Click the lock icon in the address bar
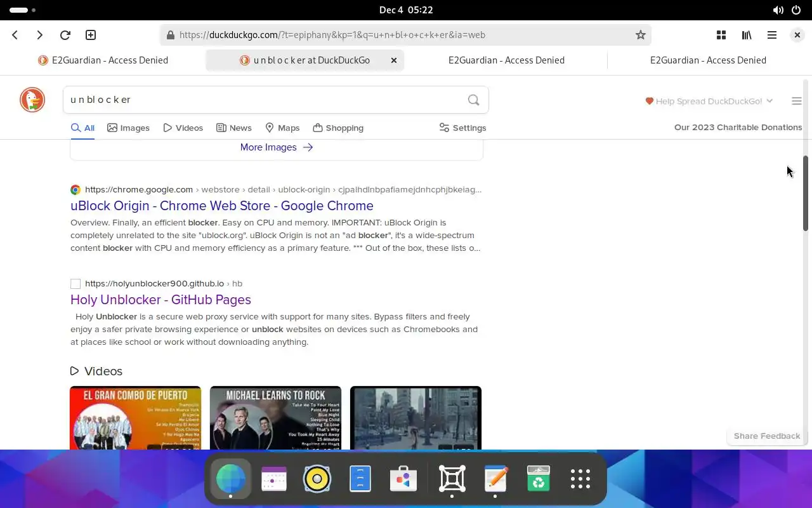 pos(170,35)
